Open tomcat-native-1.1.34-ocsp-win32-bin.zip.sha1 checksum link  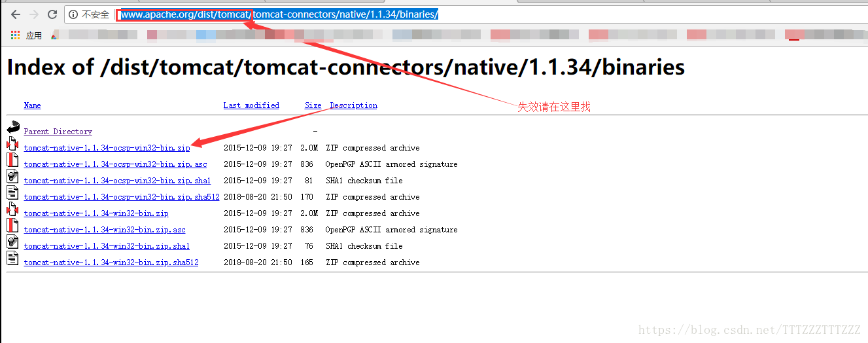pyautogui.click(x=118, y=181)
